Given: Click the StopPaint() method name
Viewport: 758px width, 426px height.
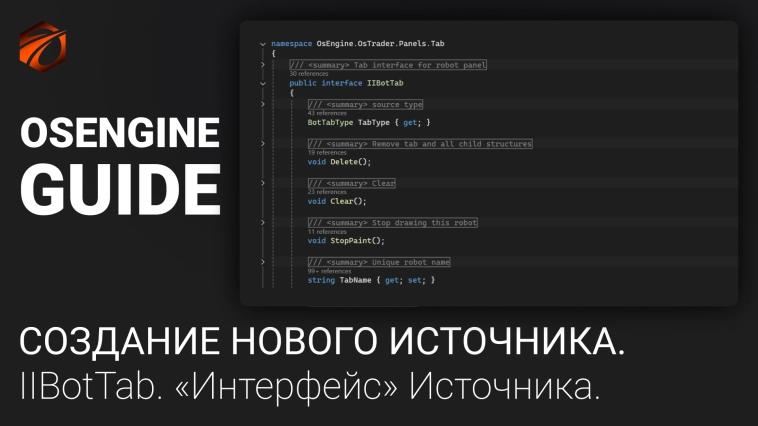Looking at the screenshot, I should (x=352, y=241).
